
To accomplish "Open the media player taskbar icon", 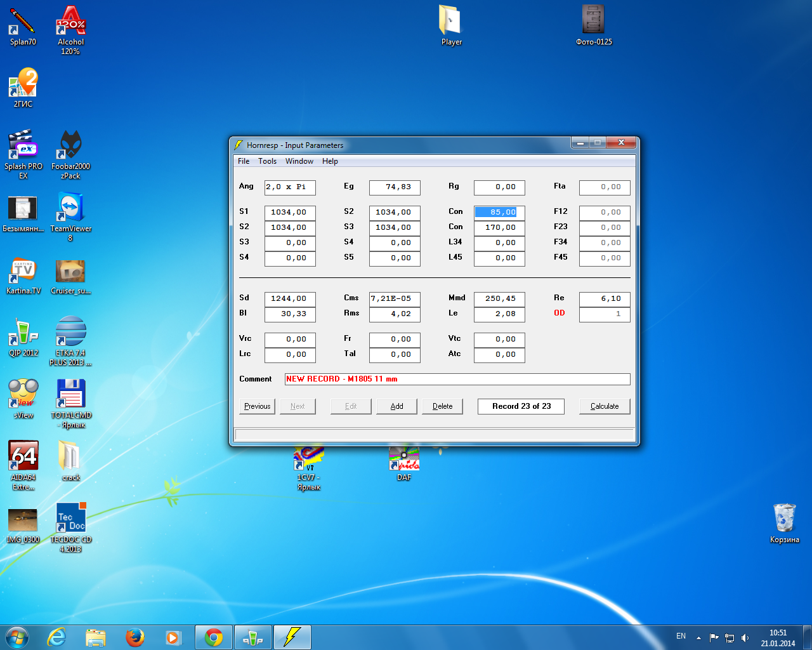I will pyautogui.click(x=173, y=637).
